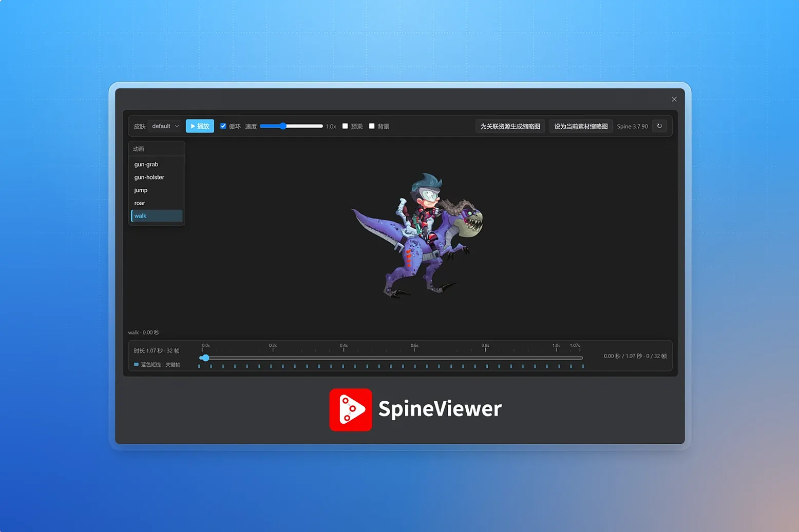Click the 时长 1.07 秒 · 32 帧 duration text
The width and height of the screenshot is (799, 532).
(157, 351)
